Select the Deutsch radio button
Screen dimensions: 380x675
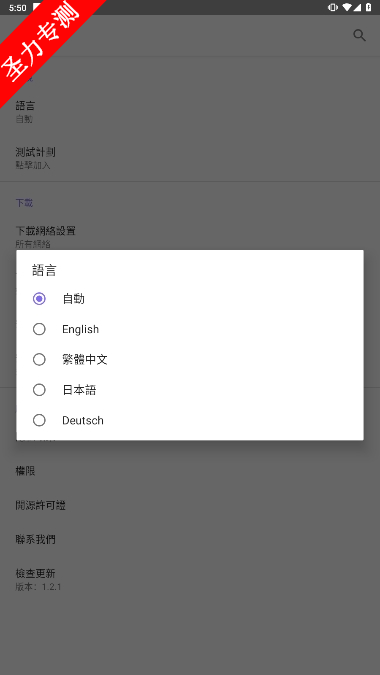(39, 420)
